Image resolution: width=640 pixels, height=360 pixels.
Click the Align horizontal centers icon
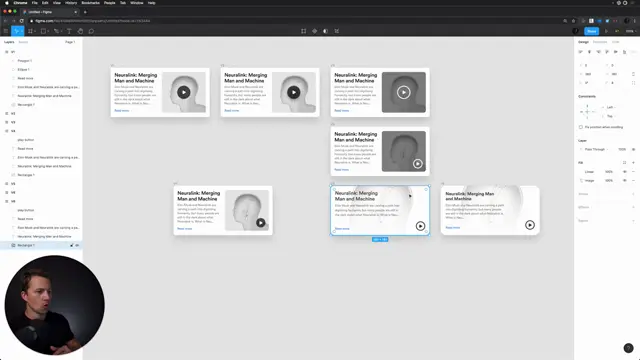[x=589, y=52]
